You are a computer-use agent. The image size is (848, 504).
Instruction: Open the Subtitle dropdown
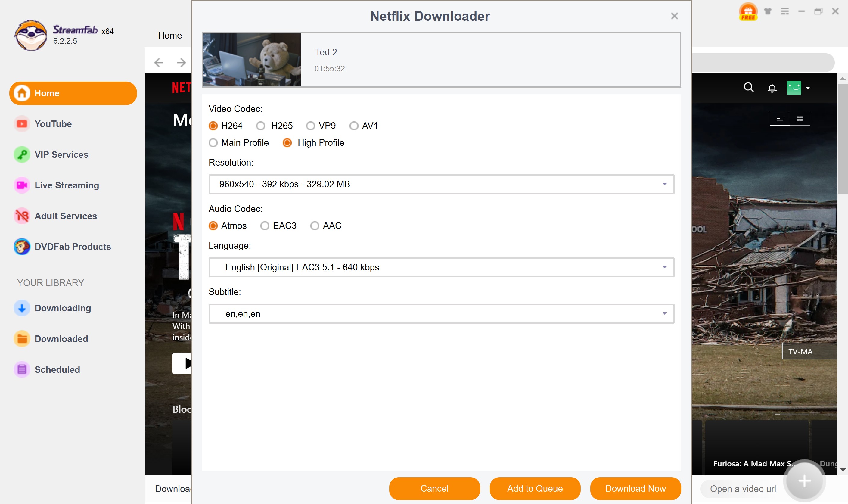(x=441, y=313)
